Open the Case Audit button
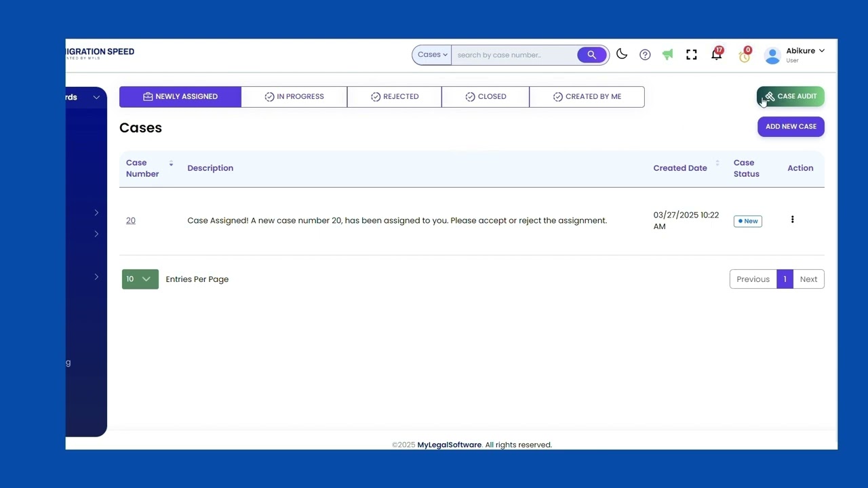 coord(791,96)
